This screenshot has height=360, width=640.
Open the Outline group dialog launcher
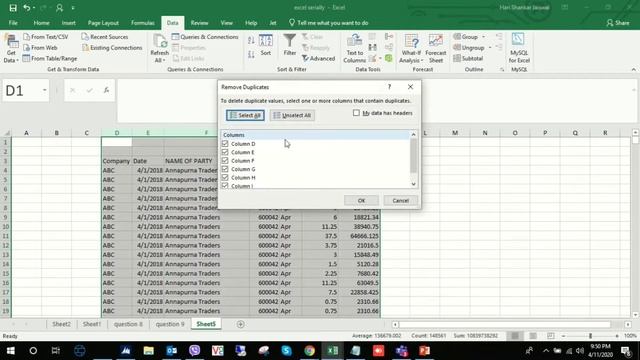[x=502, y=70]
